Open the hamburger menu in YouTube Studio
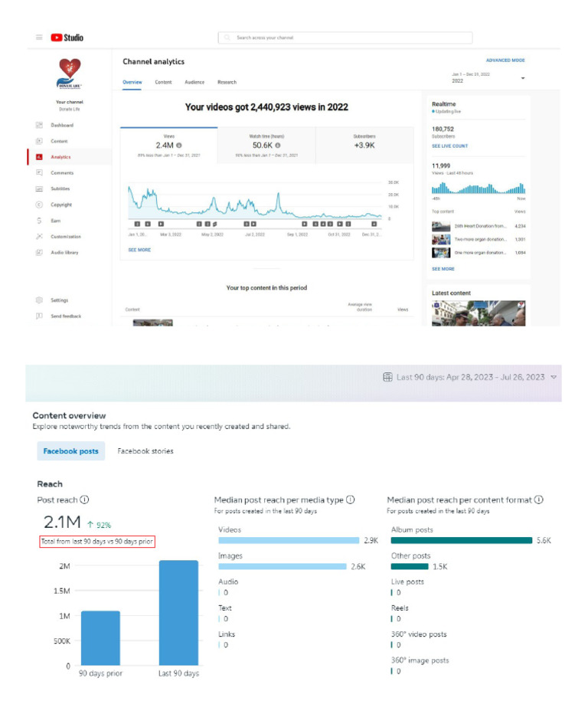588x711 pixels. (39, 38)
